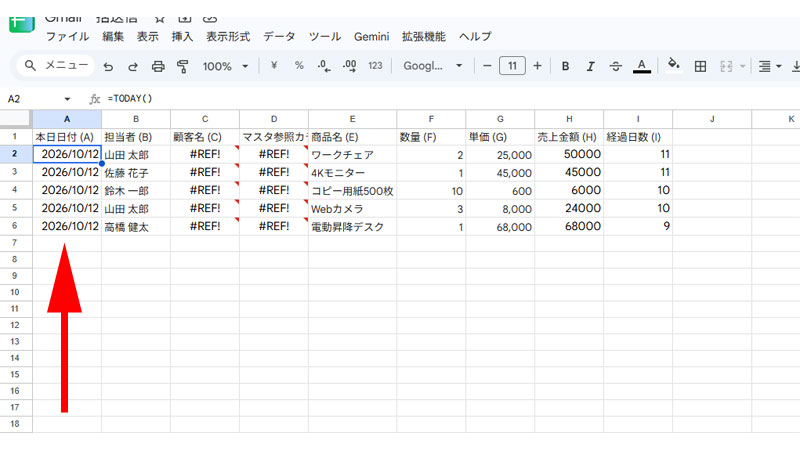
Task: Print the spreadsheet
Action: point(158,66)
